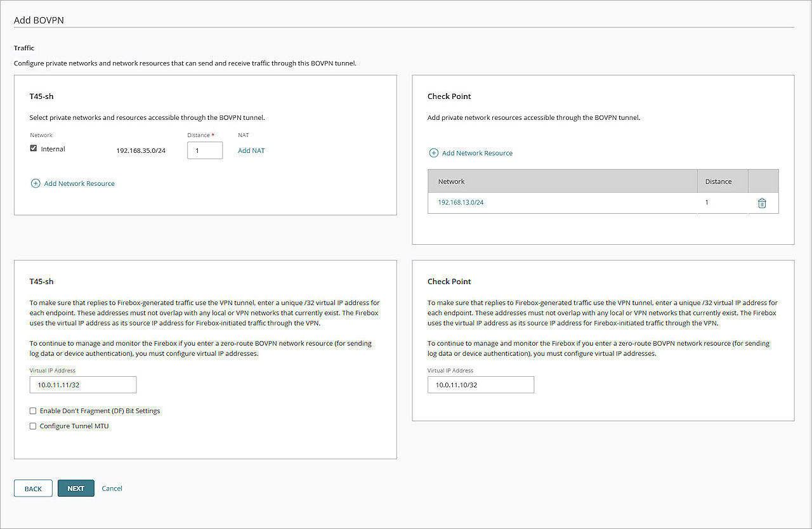812x529 pixels.
Task: Focus the Distance field for Internal network
Action: pos(204,150)
